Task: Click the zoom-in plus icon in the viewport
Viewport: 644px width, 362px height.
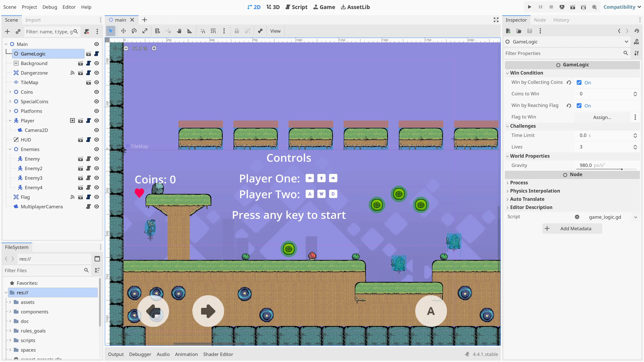Action: 154,48
